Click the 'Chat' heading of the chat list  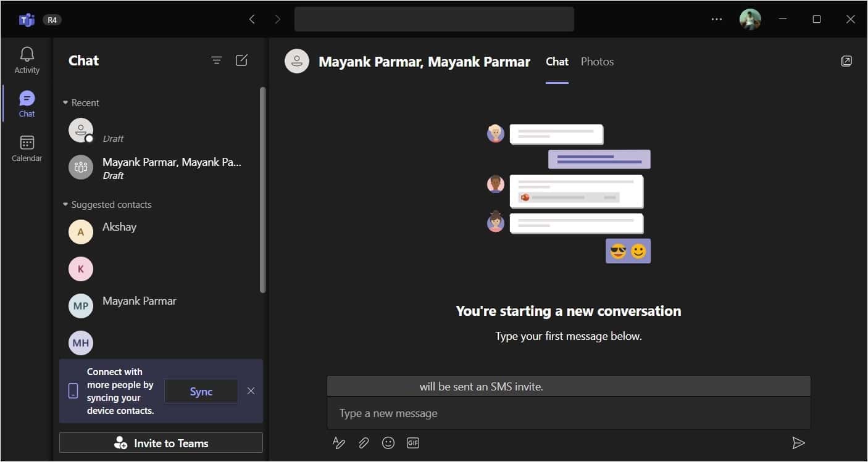coord(84,60)
